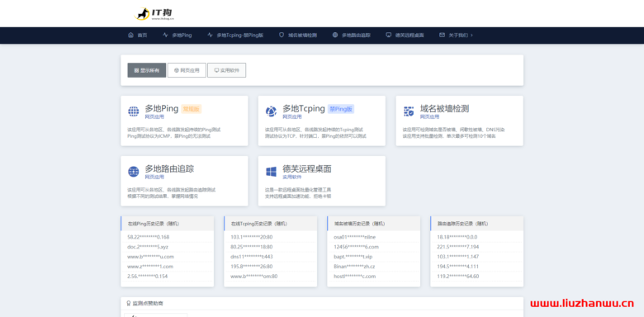Click the Windows logo icon on the 德芙远程桌面 card
This screenshot has height=317, width=644.
[271, 172]
